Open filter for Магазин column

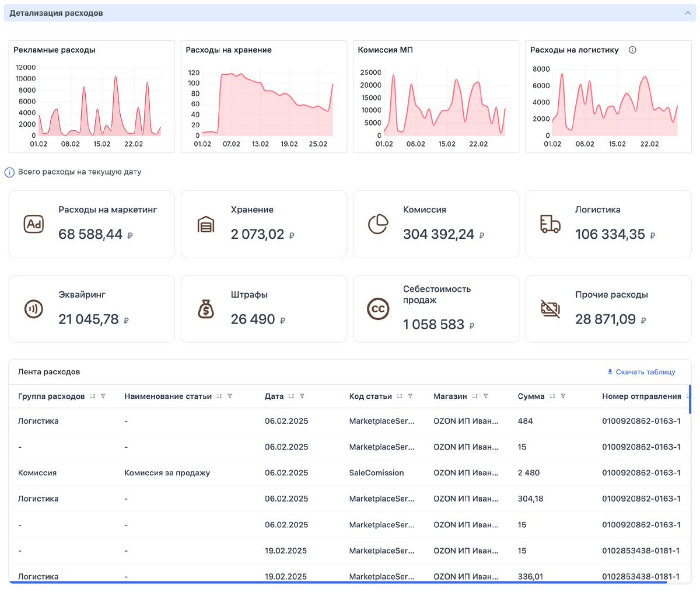coord(485,396)
